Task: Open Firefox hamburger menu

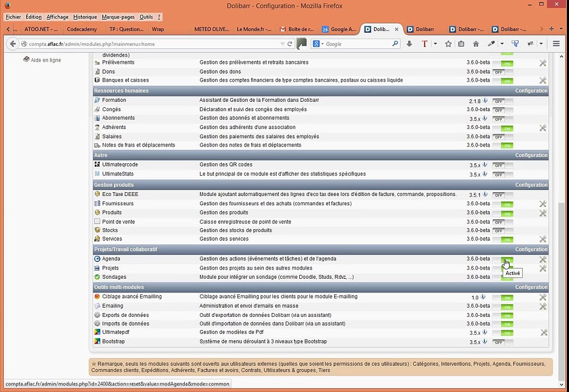Action: click(556, 44)
